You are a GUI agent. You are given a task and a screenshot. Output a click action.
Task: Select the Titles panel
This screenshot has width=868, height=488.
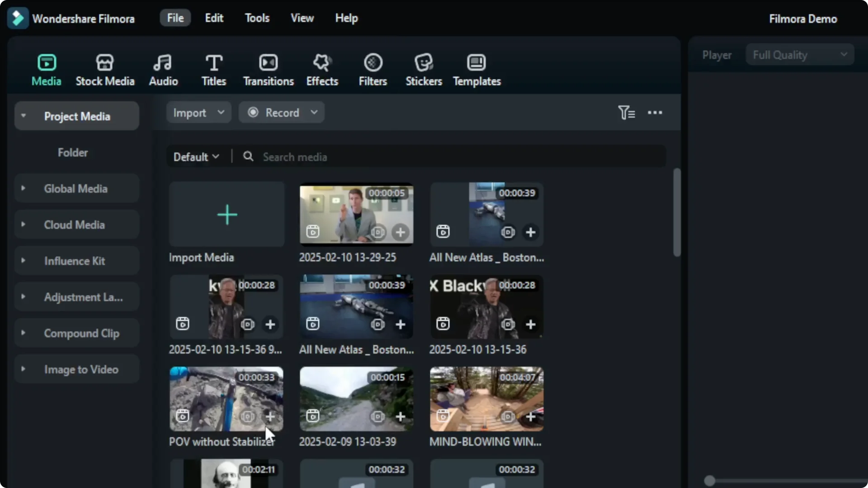point(213,69)
